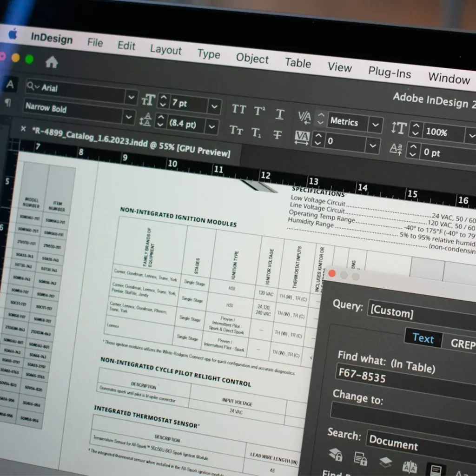Open the font size dropdown beside 7 pt

point(214,106)
